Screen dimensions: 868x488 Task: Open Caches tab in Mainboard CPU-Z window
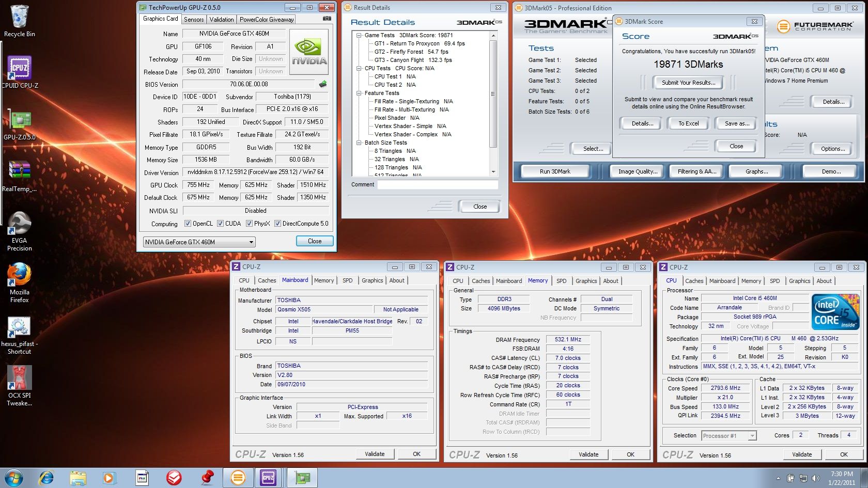click(x=267, y=280)
